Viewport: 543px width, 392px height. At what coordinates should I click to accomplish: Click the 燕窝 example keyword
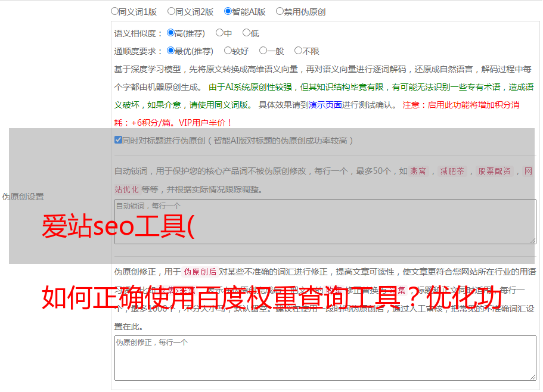click(418, 171)
